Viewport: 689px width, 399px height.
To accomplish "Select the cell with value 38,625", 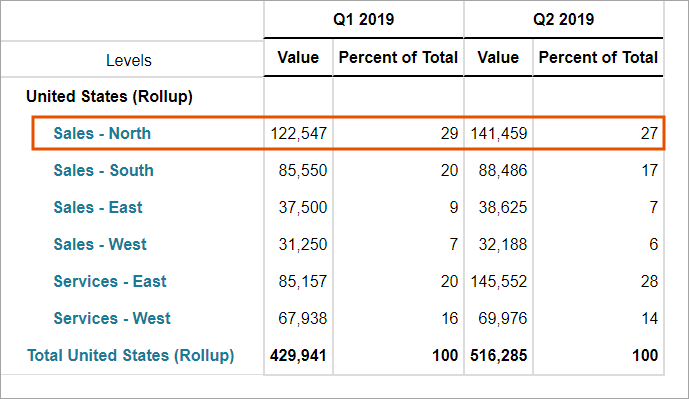I will [x=503, y=207].
